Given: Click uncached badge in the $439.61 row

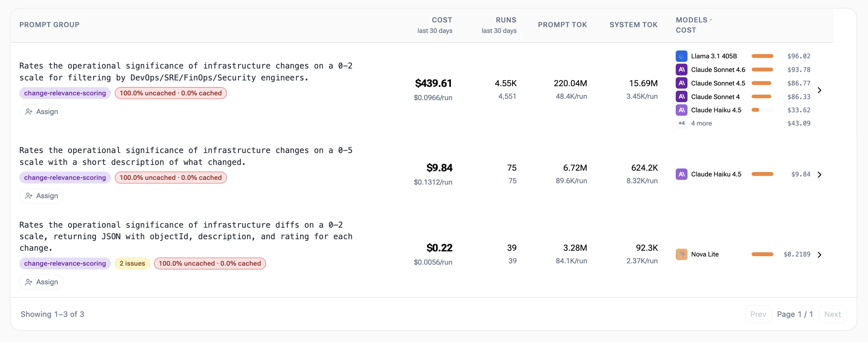Looking at the screenshot, I should (x=171, y=93).
